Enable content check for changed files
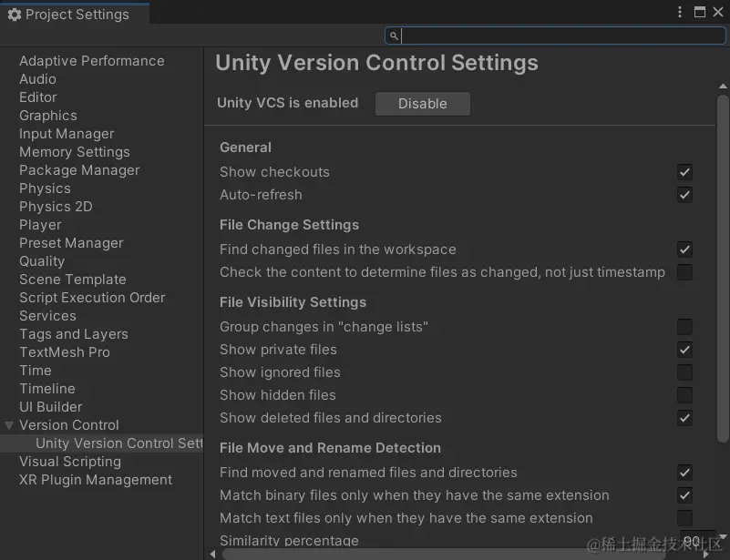This screenshot has height=560, width=730. [x=684, y=272]
